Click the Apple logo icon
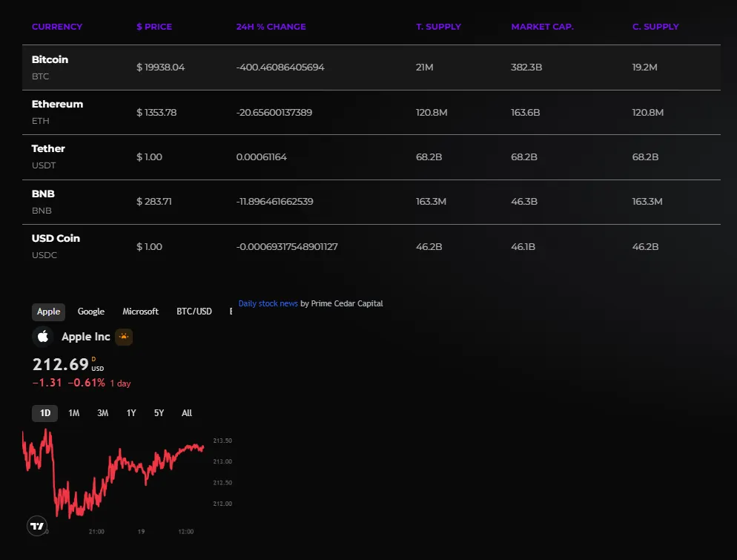This screenshot has height=560, width=737. 43,337
